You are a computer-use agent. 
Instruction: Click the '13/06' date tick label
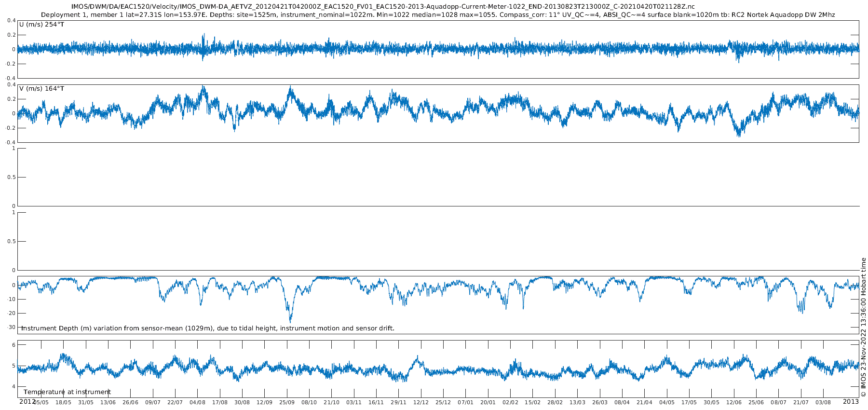click(x=108, y=402)
